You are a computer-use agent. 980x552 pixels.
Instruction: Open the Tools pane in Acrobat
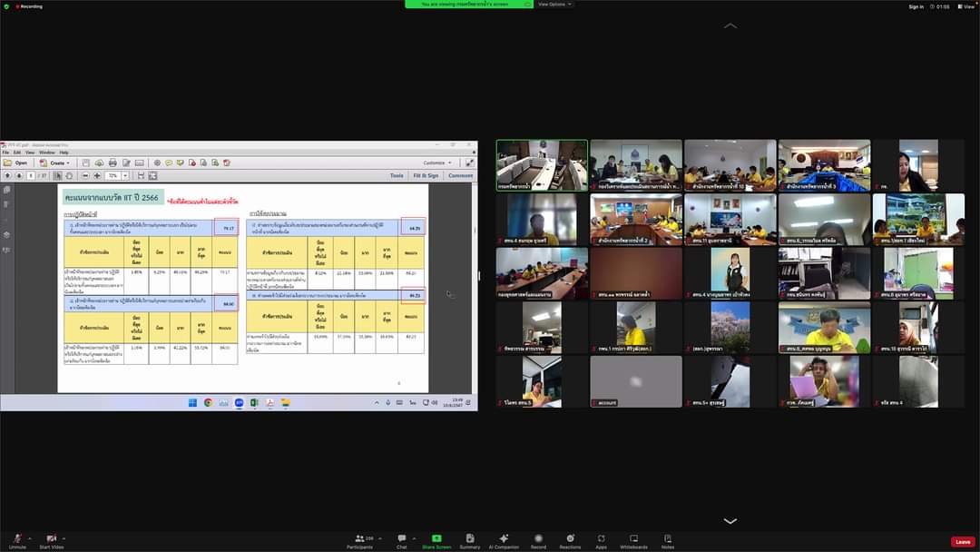coord(397,176)
